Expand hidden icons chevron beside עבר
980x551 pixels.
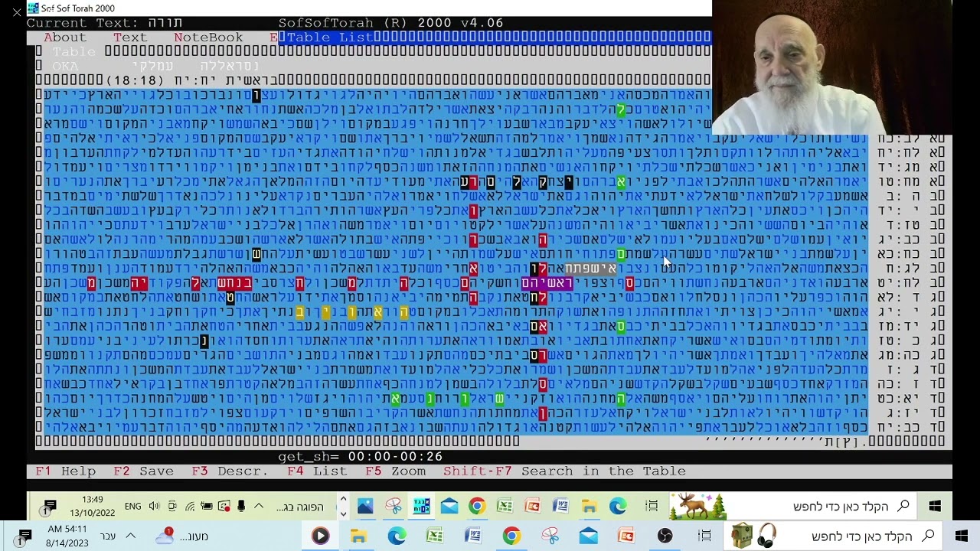tap(130, 536)
